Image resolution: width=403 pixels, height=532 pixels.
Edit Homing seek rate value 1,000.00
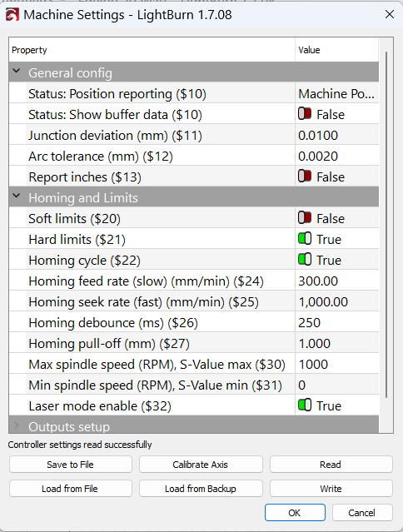(x=336, y=301)
